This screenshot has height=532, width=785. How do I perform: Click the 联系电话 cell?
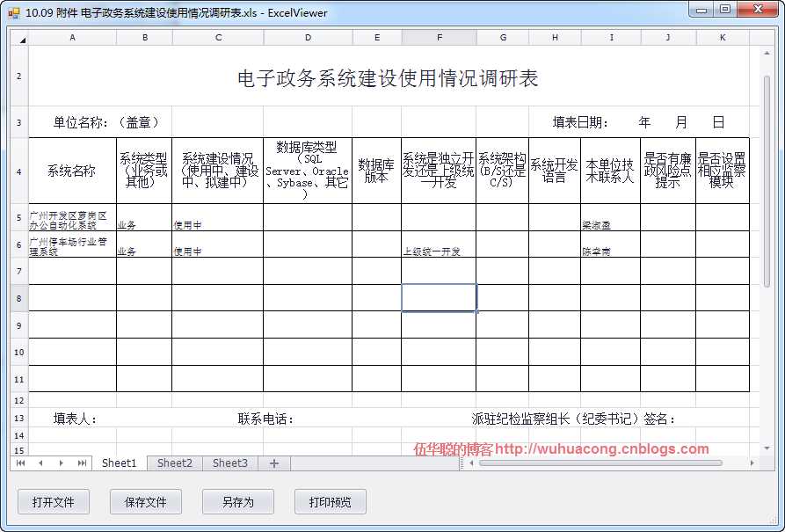tap(265, 419)
